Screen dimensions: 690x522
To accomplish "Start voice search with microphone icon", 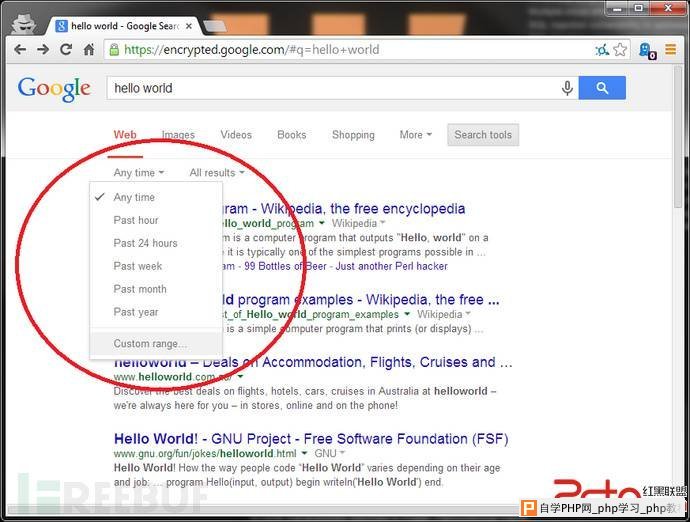I will 567,88.
